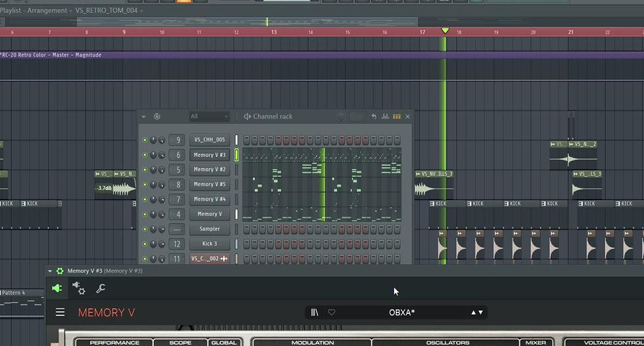The width and height of the screenshot is (644, 346).
Task: Click the channel select light for Memory V #3
Action: [236, 155]
